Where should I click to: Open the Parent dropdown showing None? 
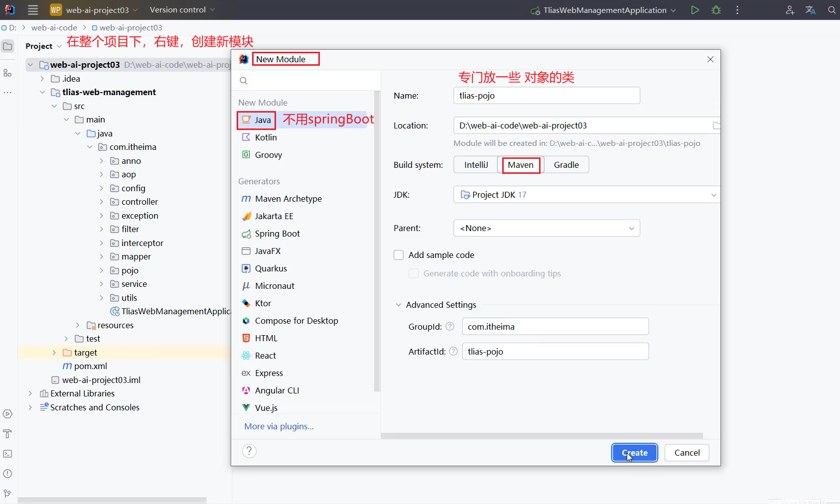(x=547, y=228)
